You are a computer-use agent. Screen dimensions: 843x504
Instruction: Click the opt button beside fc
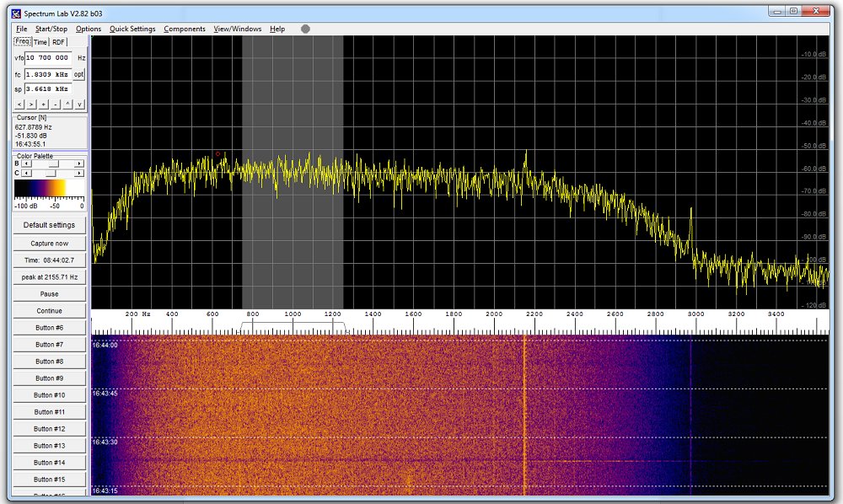[79, 75]
